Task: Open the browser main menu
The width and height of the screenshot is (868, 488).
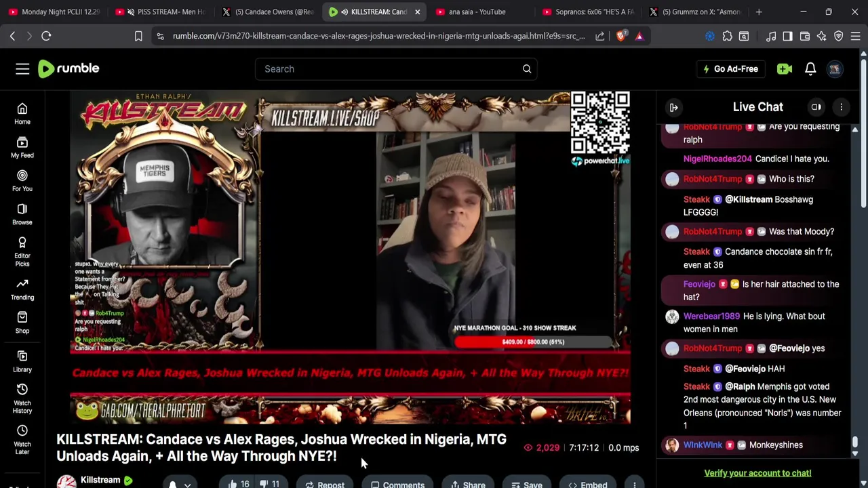Action: point(856,36)
